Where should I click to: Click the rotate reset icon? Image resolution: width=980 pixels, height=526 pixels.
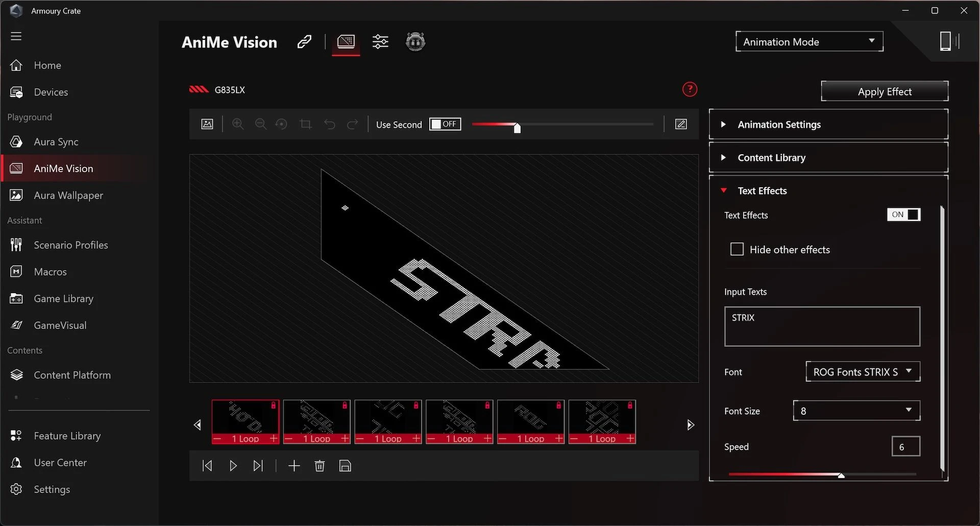[x=281, y=124]
